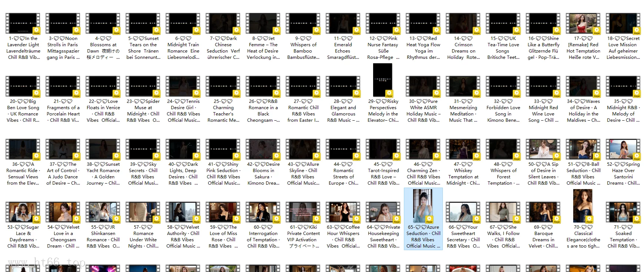Select the '70- Classical Elegance' portrait thumbnail

coord(583,206)
